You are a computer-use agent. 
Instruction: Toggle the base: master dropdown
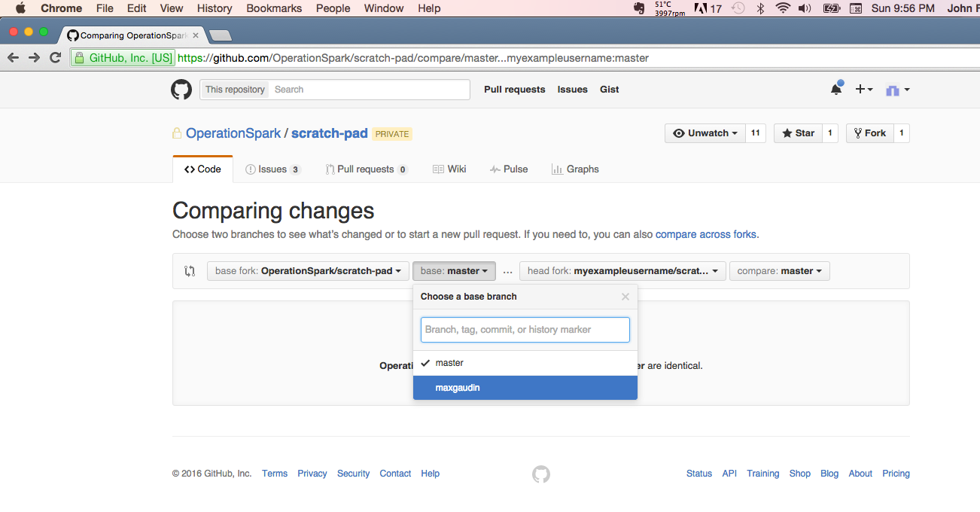point(454,271)
